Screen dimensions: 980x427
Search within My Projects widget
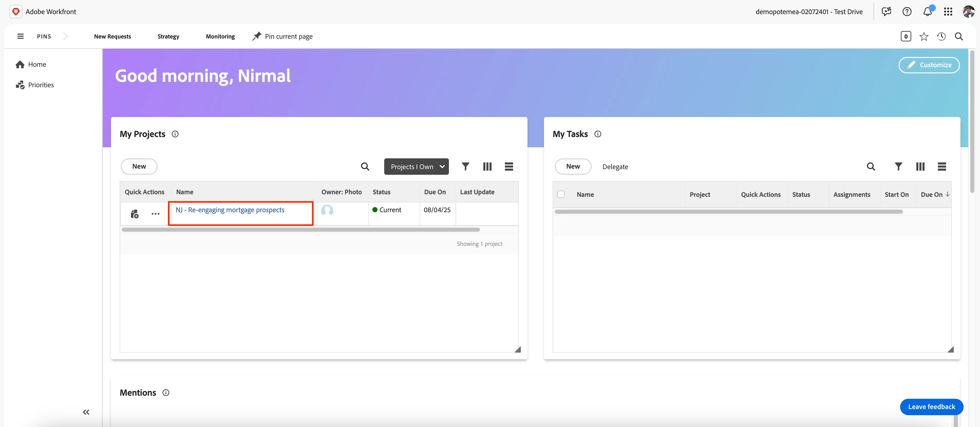365,167
